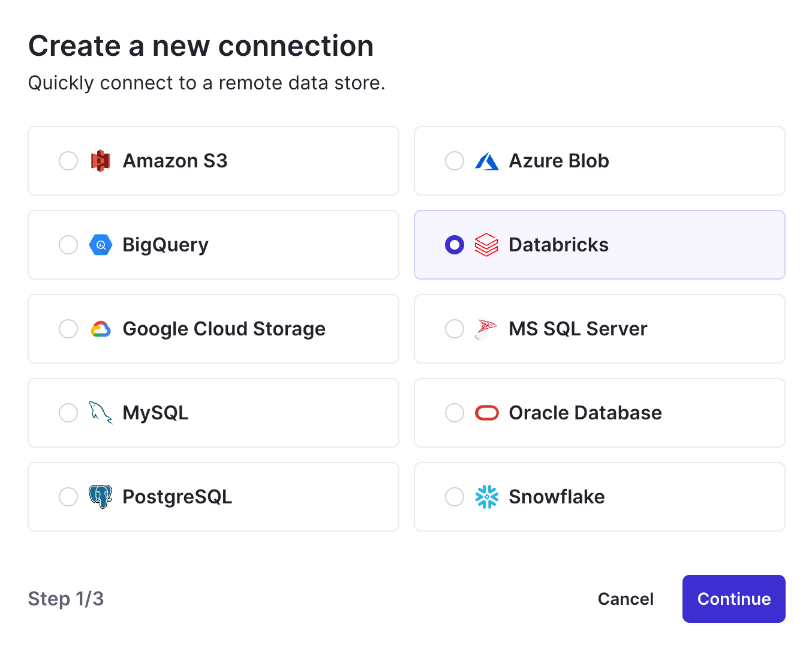Click the BigQuery hexagon logo icon

tap(101, 245)
